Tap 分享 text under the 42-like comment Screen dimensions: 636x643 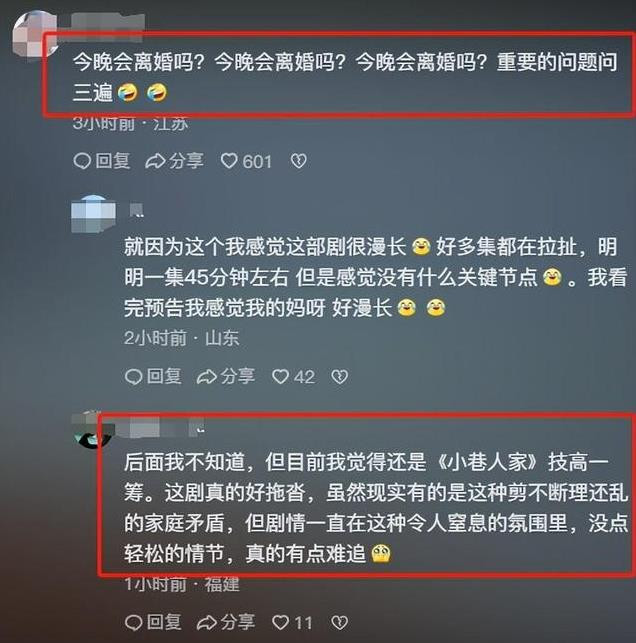[238, 376]
